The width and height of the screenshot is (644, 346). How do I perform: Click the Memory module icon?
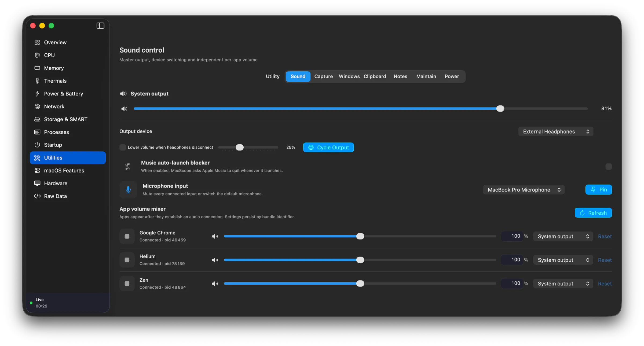[37, 68]
